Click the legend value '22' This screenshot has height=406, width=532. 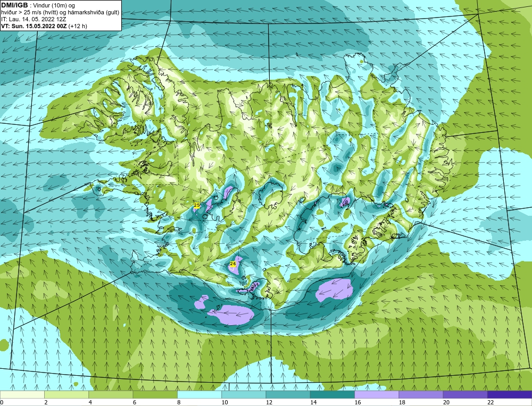pyautogui.click(x=491, y=402)
